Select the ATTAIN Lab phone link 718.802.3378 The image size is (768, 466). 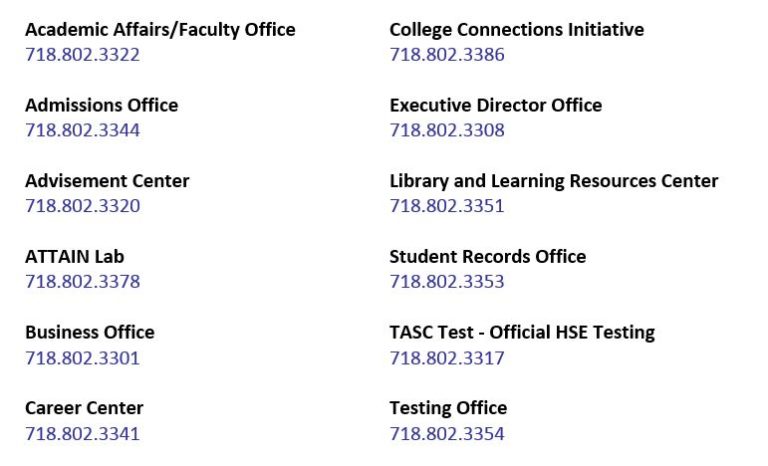(82, 282)
